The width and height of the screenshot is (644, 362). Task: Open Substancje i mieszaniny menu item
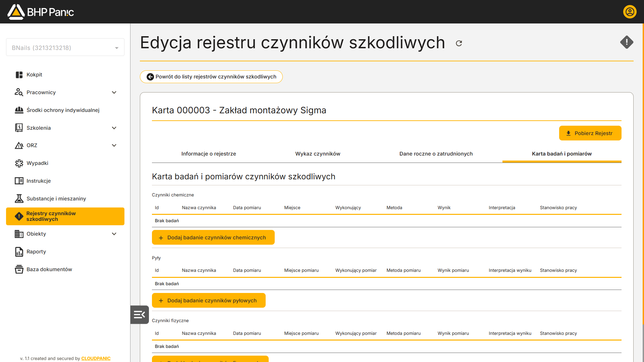click(65, 198)
